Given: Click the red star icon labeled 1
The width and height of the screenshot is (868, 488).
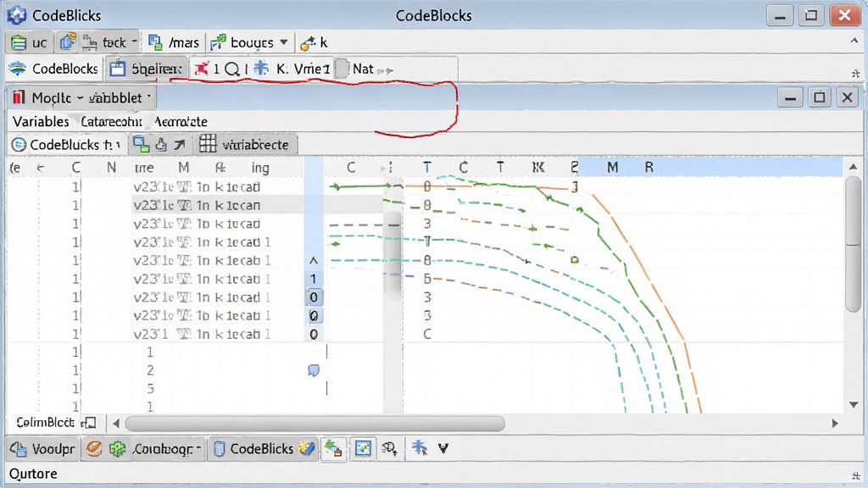Looking at the screenshot, I should click(x=202, y=69).
